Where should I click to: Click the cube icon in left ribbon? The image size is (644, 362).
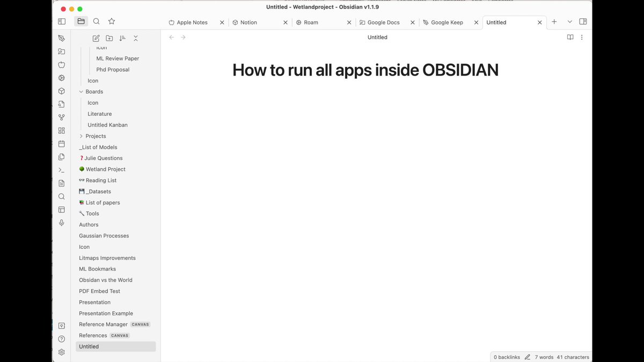pos(62,91)
